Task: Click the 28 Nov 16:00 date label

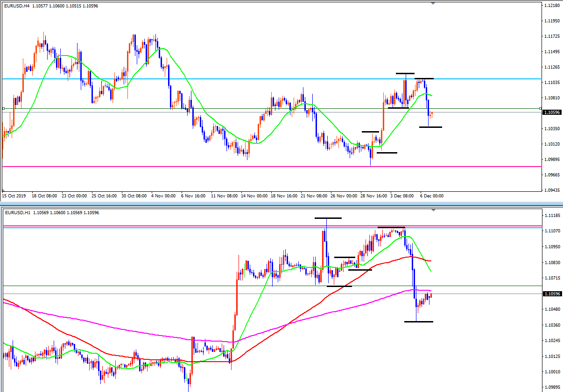Action: (x=375, y=196)
